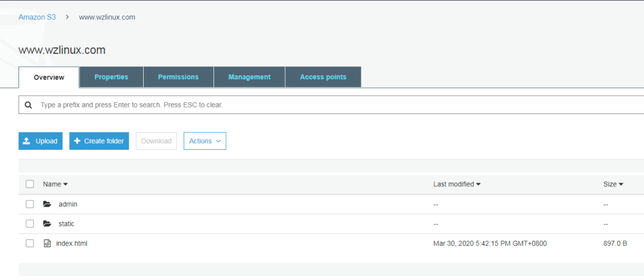Image resolution: width=644 pixels, height=280 pixels.
Task: Click the static folder icon
Action: pos(47,224)
